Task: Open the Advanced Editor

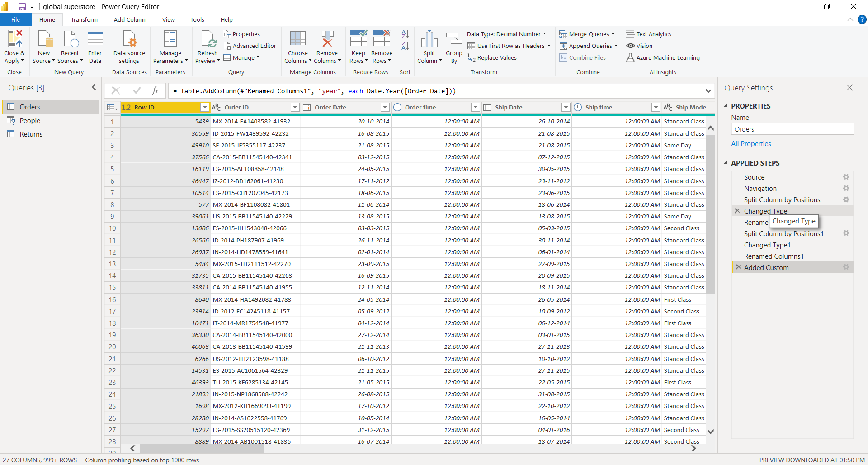Action: coord(250,46)
